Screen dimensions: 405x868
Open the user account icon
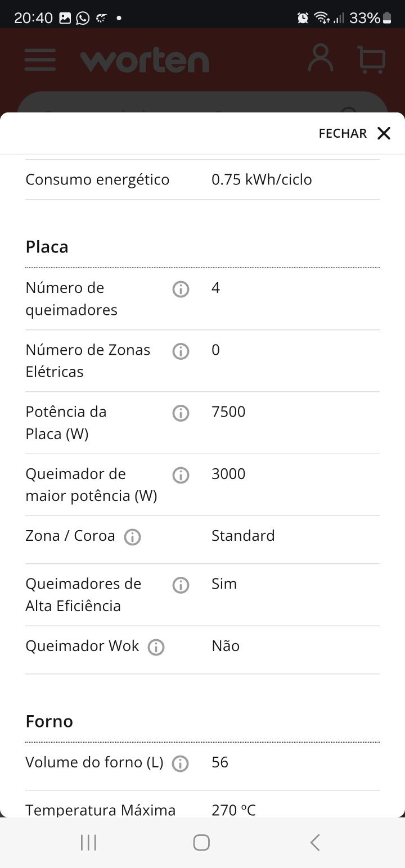point(320,58)
